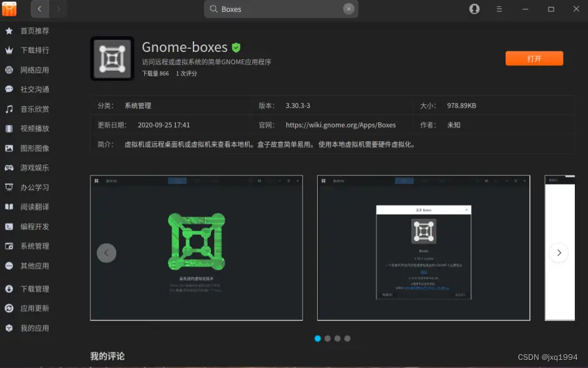588x368 pixels.
Task: Click the 系统管理 category value in details
Action: (x=138, y=106)
